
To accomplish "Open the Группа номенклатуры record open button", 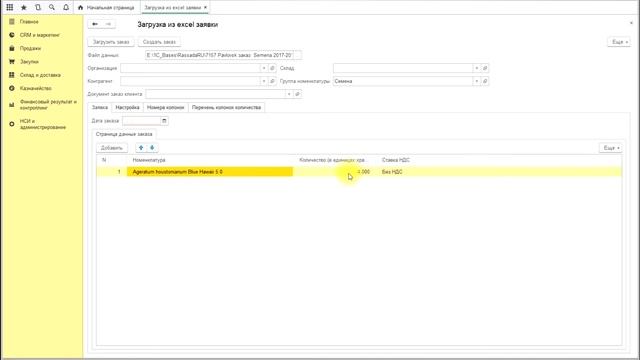I will click(x=485, y=81).
